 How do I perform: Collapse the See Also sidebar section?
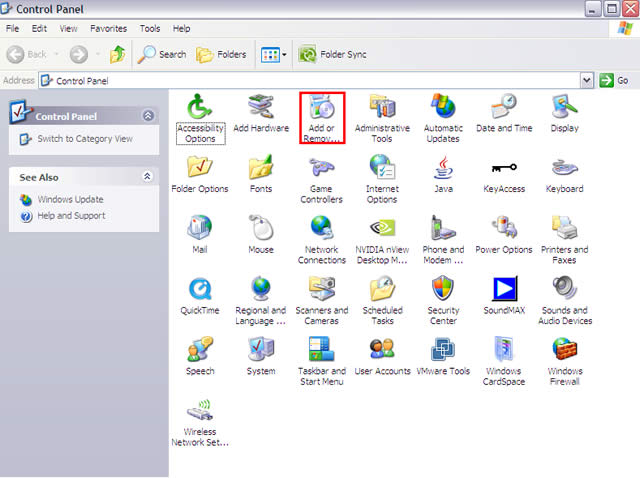[147, 177]
